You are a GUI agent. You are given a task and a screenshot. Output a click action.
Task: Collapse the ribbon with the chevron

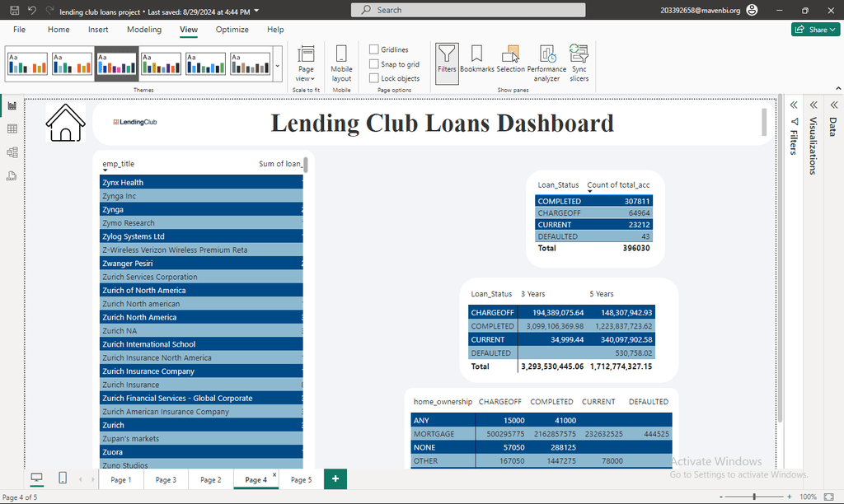tap(838, 88)
